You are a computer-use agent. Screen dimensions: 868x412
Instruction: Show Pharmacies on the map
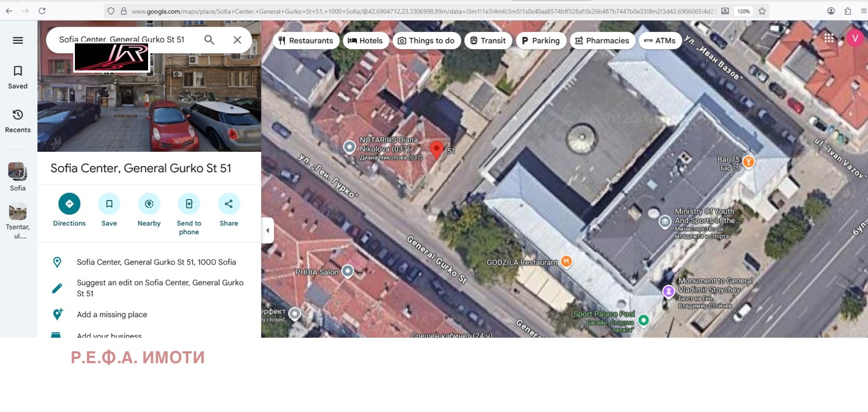coord(602,41)
